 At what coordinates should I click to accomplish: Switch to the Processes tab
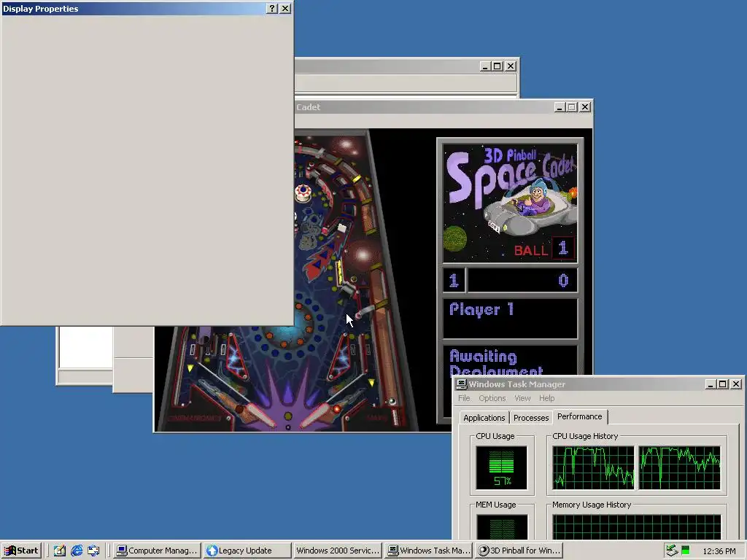531,418
